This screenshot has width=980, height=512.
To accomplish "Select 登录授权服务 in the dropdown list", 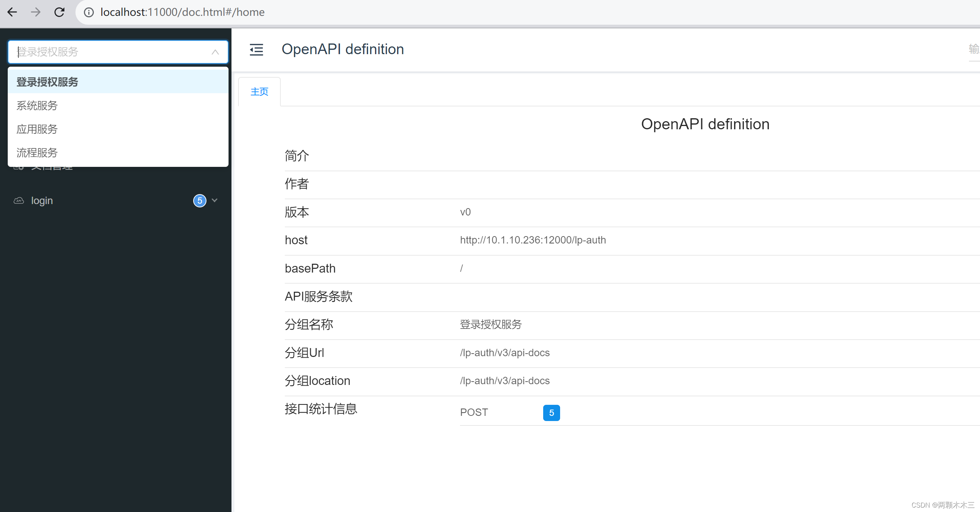I will pos(118,82).
